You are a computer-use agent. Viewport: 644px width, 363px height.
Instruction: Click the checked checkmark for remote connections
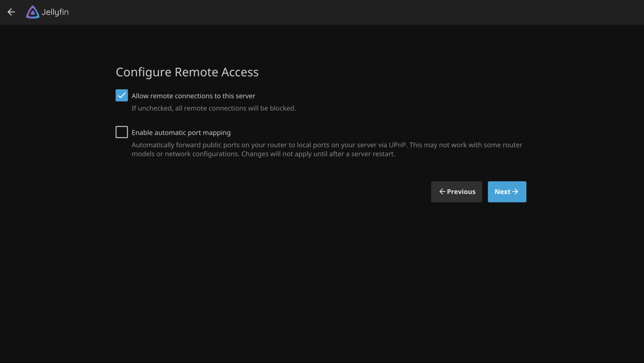122,95
